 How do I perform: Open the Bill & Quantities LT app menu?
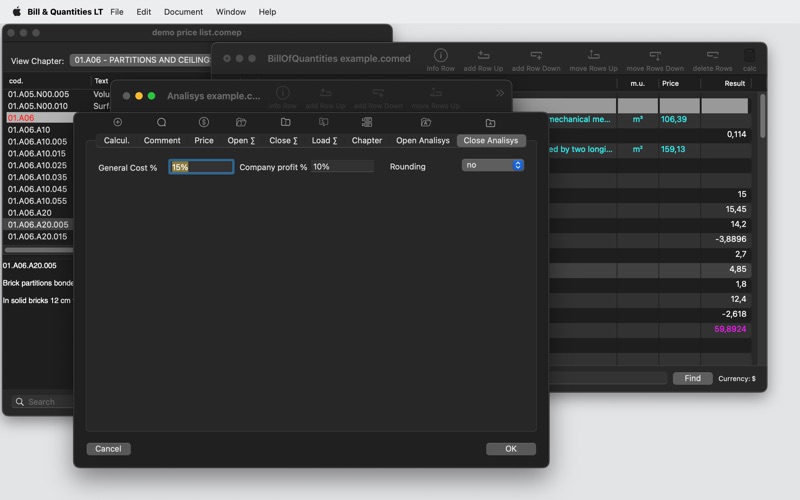tap(65, 12)
